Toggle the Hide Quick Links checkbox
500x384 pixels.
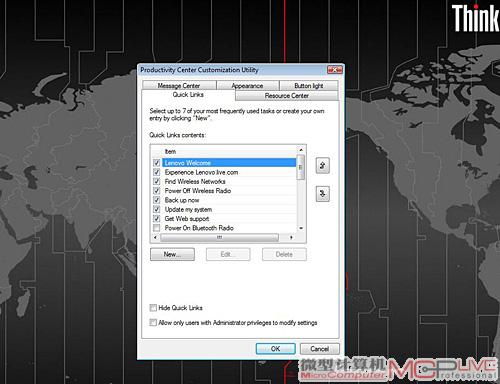click(153, 308)
